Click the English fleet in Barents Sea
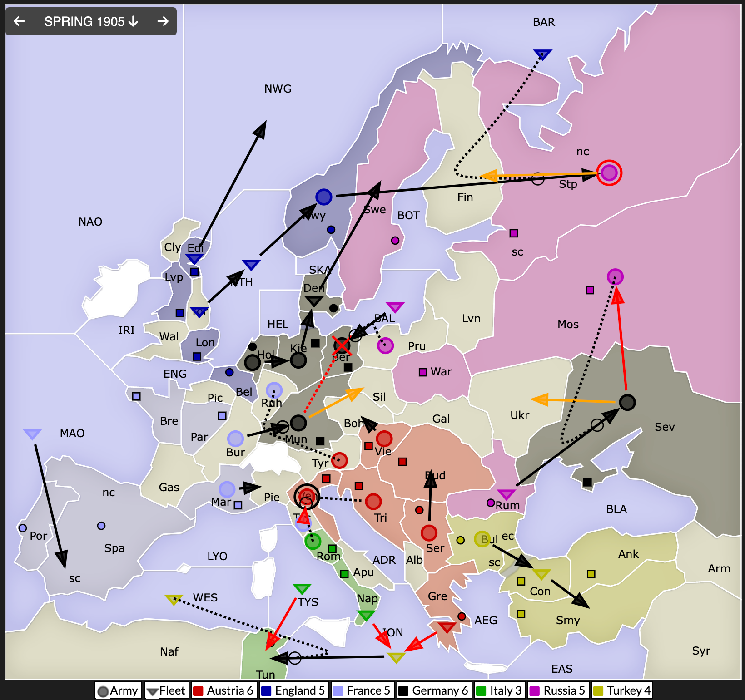Screen dimensions: 745x700 pos(542,54)
